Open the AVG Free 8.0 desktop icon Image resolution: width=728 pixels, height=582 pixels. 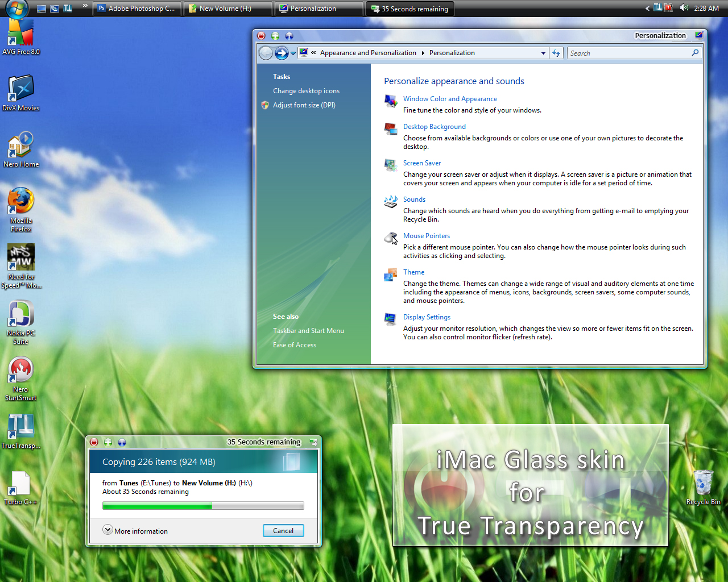[x=20, y=34]
